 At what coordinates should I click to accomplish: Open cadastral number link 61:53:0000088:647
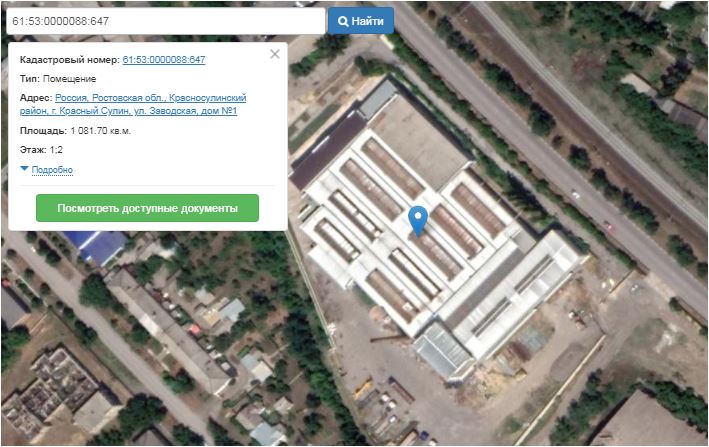coord(164,60)
